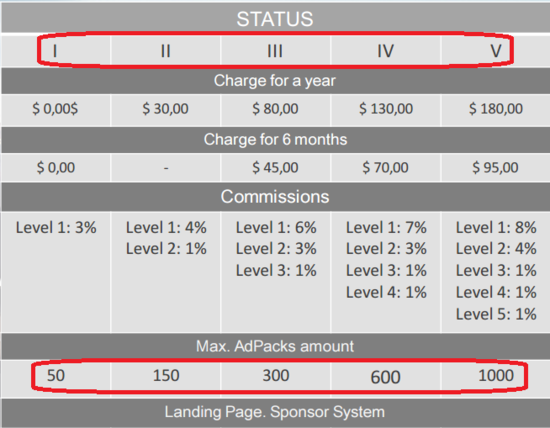Select status level V column header
This screenshot has width=550, height=428.
click(x=496, y=51)
